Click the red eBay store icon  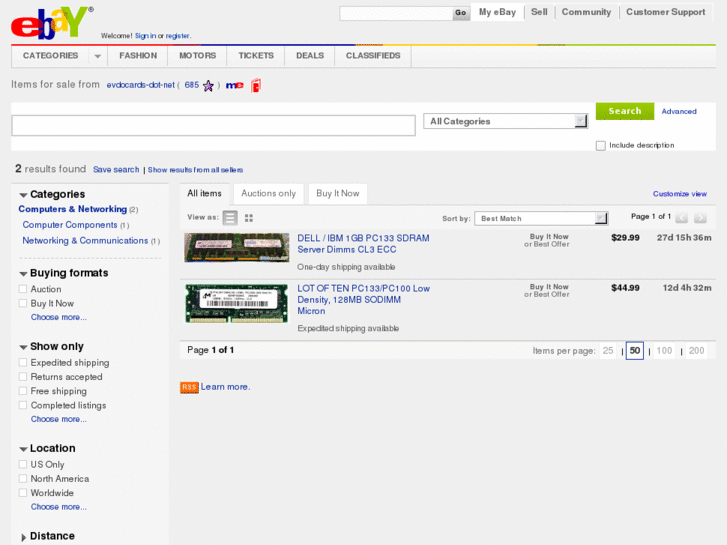[x=256, y=85]
